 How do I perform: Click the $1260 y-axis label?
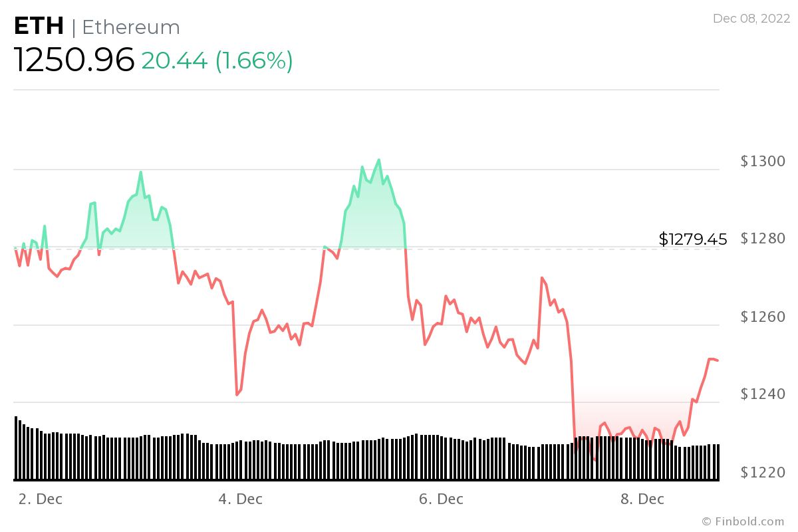(763, 317)
